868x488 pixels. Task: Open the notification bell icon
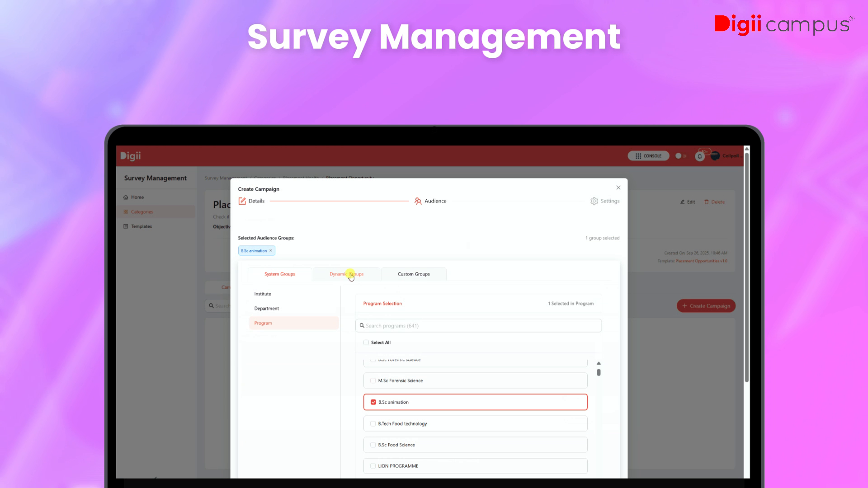point(699,156)
